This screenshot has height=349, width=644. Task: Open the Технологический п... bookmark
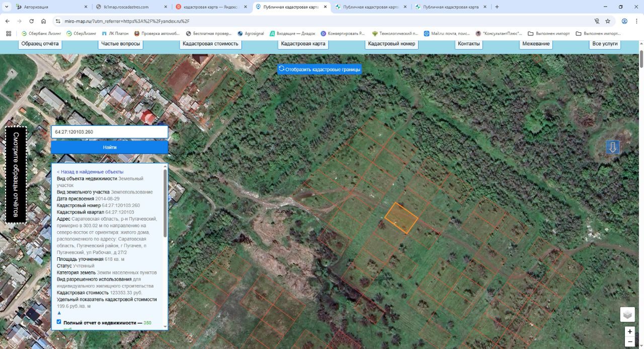click(x=395, y=33)
